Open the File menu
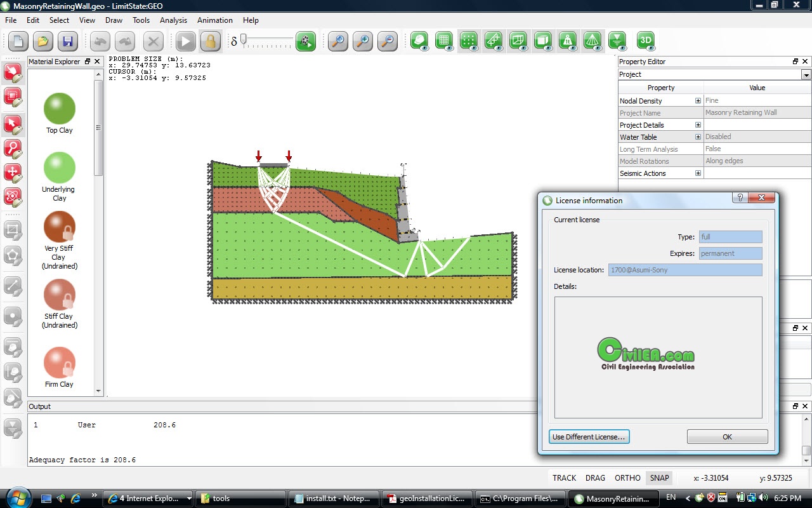The height and width of the screenshot is (508, 812). click(x=11, y=20)
